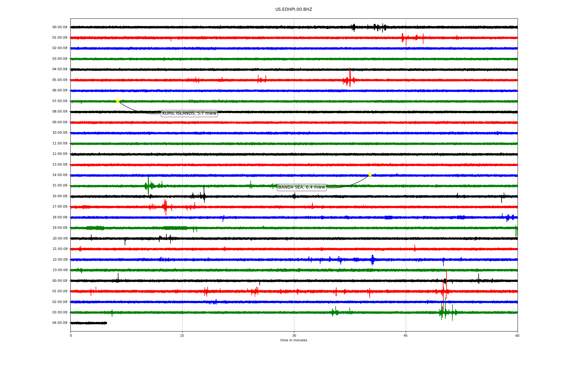Viewport: 588px width, 368px height.
Task: Click the short black trace on the last row
Action: pyautogui.click(x=89, y=323)
